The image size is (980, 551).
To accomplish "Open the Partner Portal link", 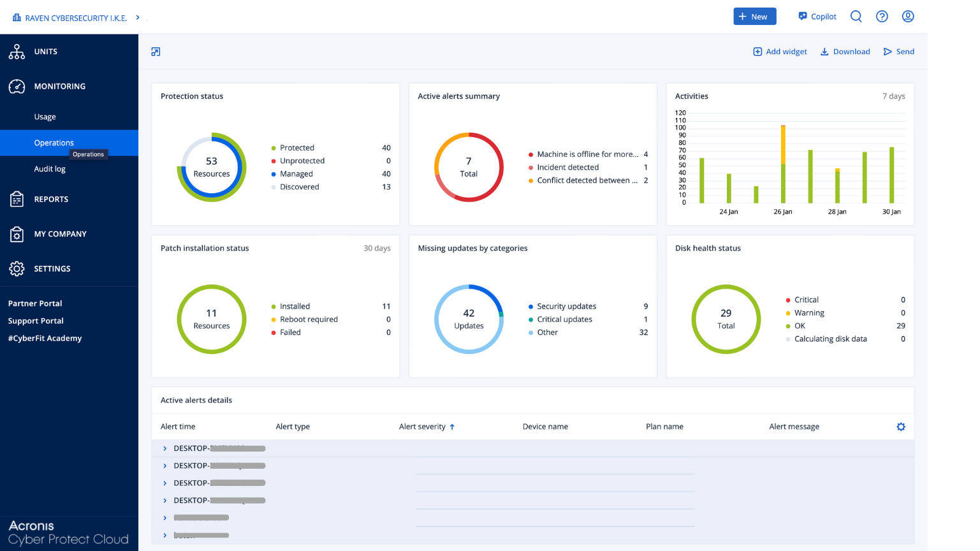I will point(35,304).
